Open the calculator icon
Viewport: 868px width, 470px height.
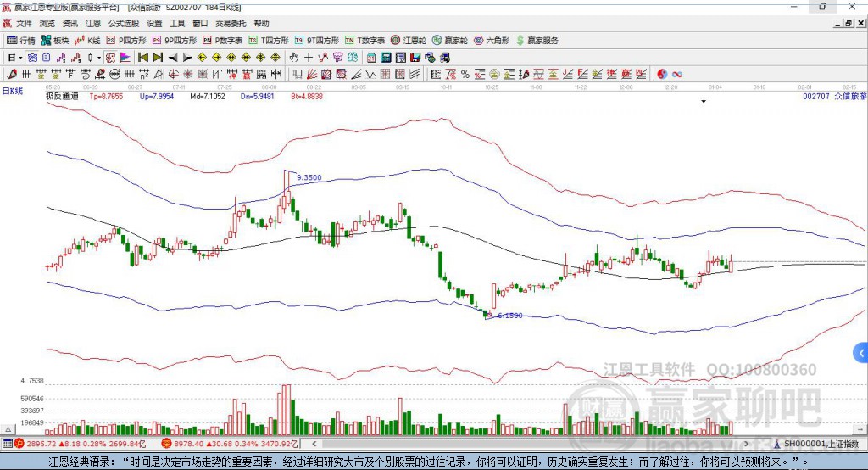click(386, 58)
